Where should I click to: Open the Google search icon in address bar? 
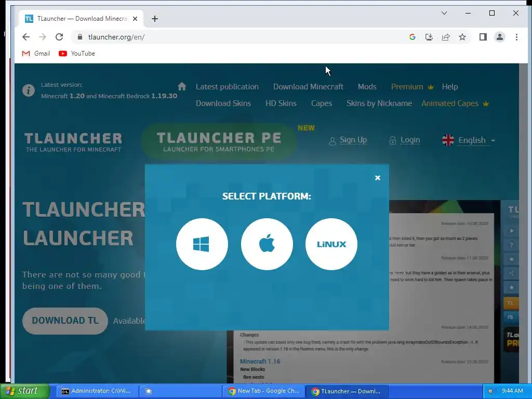click(412, 37)
